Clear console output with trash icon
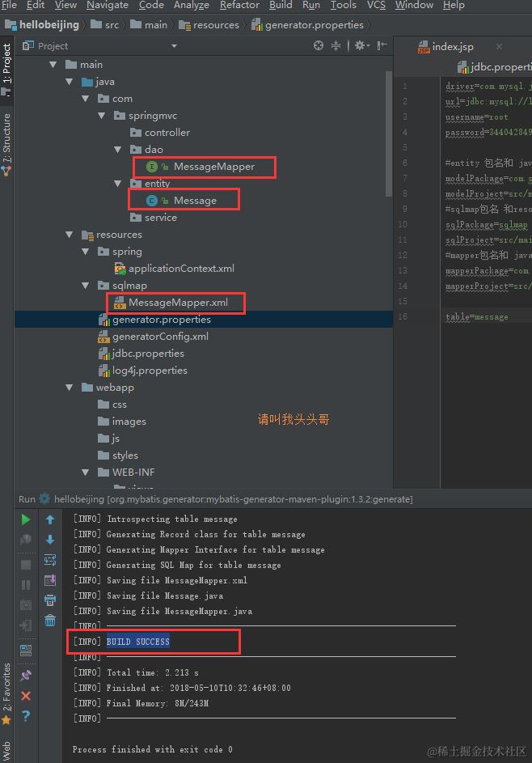 pyautogui.click(x=50, y=621)
